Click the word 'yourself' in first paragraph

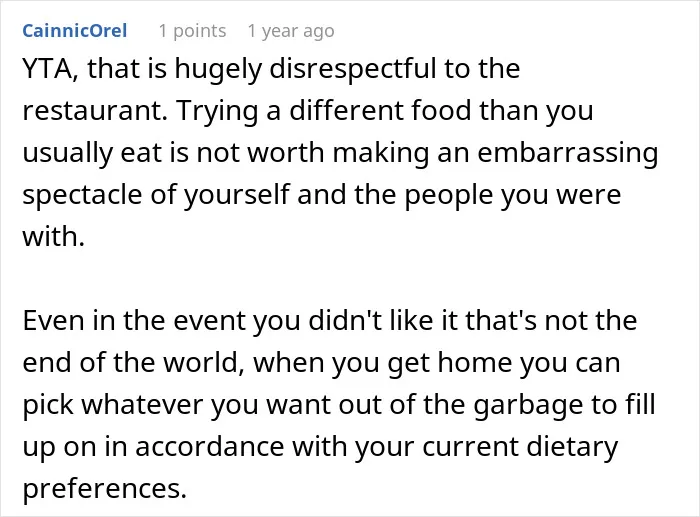[237, 195]
